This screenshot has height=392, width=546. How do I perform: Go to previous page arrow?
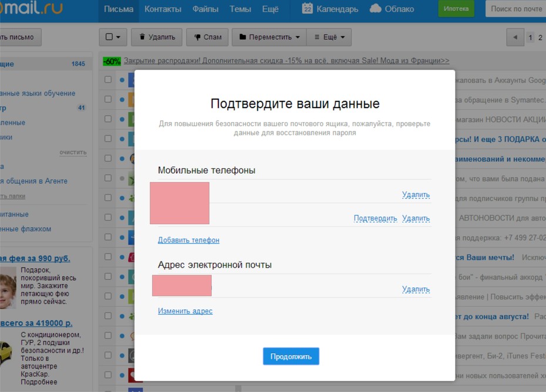515,37
